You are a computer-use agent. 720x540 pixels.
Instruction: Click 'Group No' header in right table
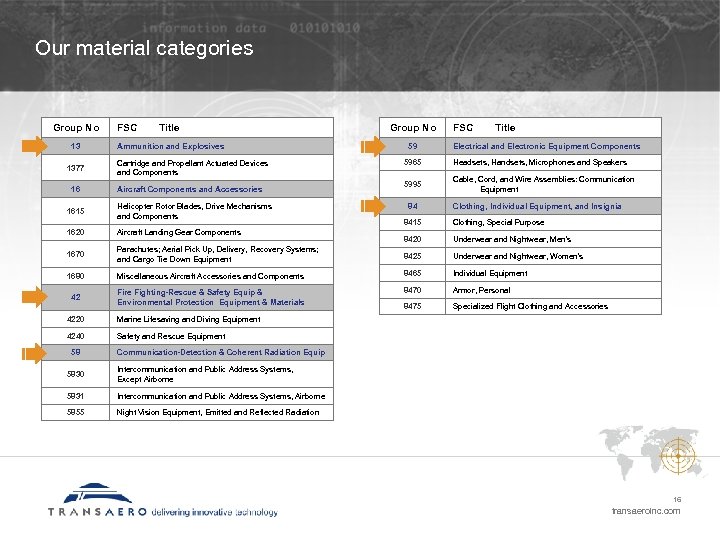point(413,128)
